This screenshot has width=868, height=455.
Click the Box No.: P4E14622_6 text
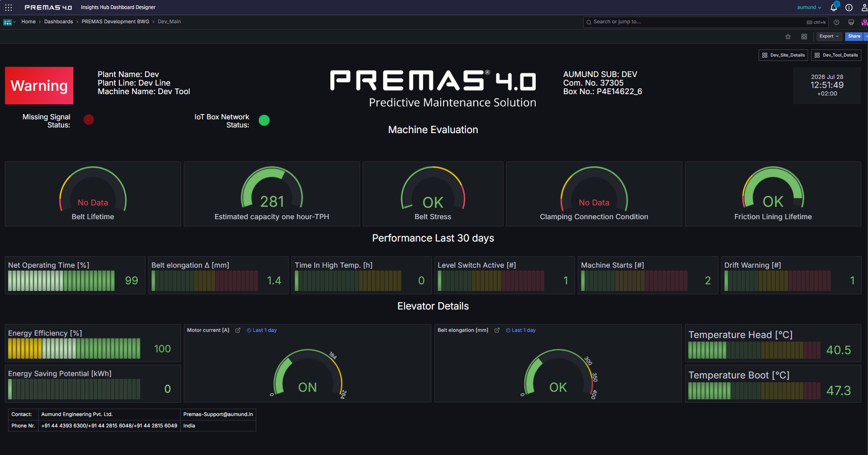tap(602, 91)
